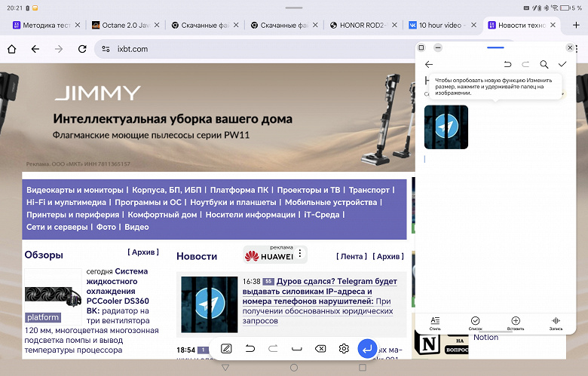Switch to the 'HONOR ROD2' tab
This screenshot has width=588, height=376.
click(358, 25)
